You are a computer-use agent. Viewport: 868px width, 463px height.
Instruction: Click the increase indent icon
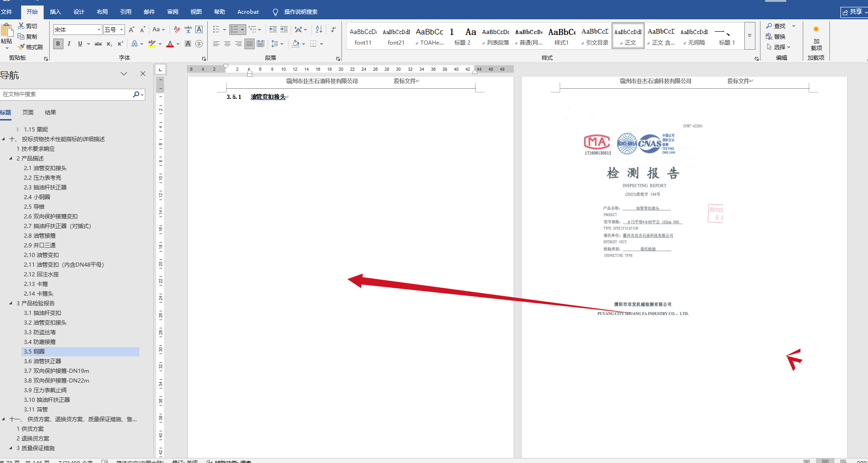tap(284, 29)
